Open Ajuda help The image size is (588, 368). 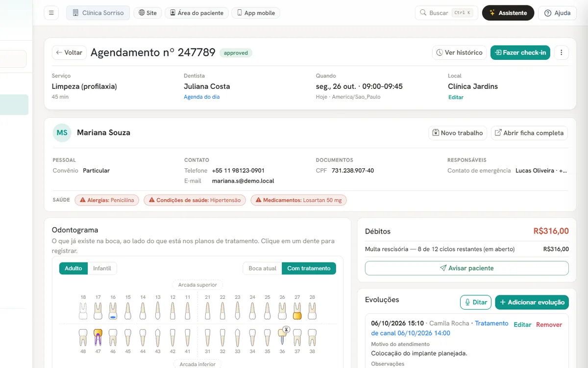(557, 13)
